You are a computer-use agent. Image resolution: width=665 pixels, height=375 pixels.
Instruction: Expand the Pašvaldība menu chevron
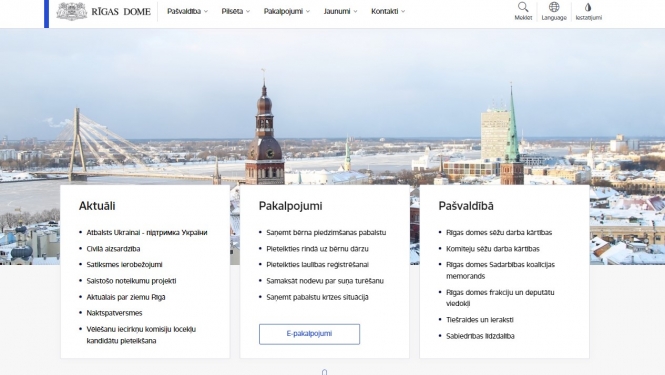click(x=206, y=11)
